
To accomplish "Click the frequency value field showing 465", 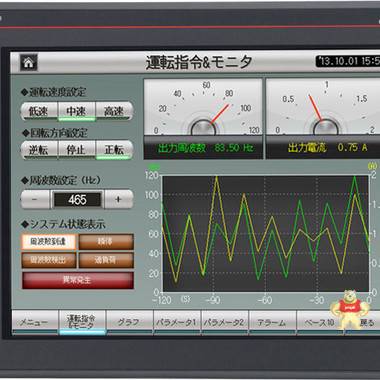I will click(x=77, y=200).
